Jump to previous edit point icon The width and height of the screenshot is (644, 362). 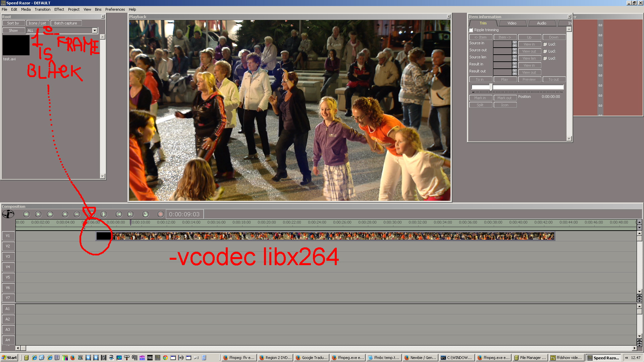tap(119, 214)
